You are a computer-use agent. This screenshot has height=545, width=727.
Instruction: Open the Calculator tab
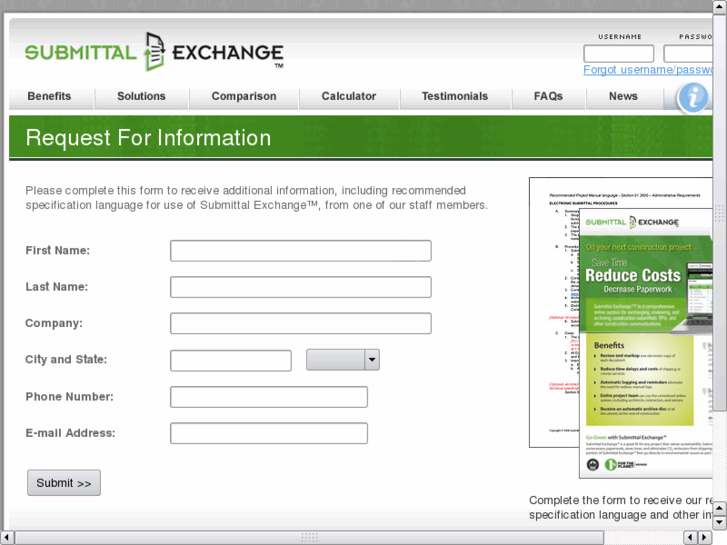[x=349, y=96]
